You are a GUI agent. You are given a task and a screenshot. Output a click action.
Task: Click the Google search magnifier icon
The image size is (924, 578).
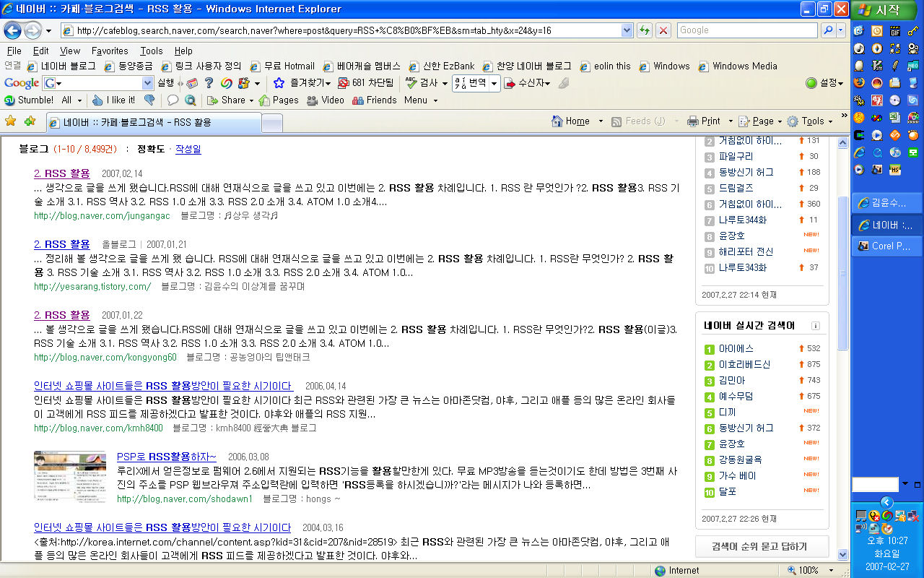point(828,30)
